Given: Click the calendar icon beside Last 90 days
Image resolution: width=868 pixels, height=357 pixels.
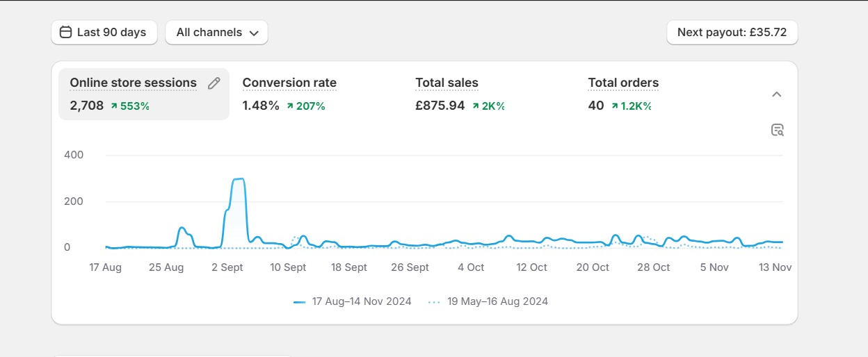Looking at the screenshot, I should 66,32.
